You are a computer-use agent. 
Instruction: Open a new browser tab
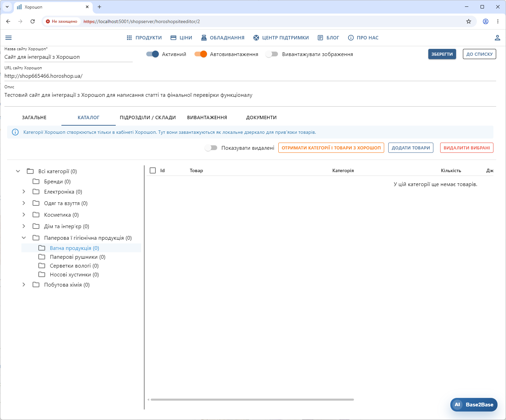click(x=99, y=7)
